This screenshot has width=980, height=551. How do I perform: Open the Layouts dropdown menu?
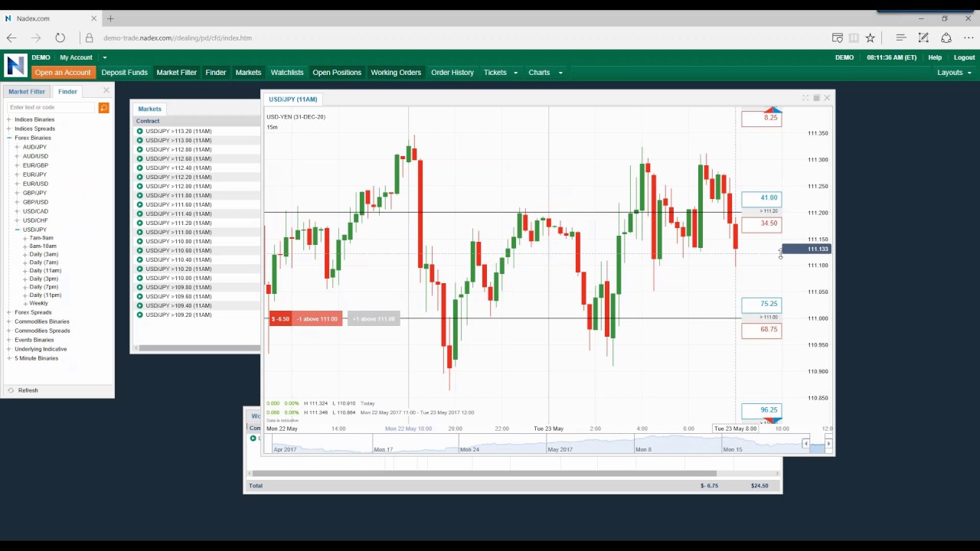point(955,73)
